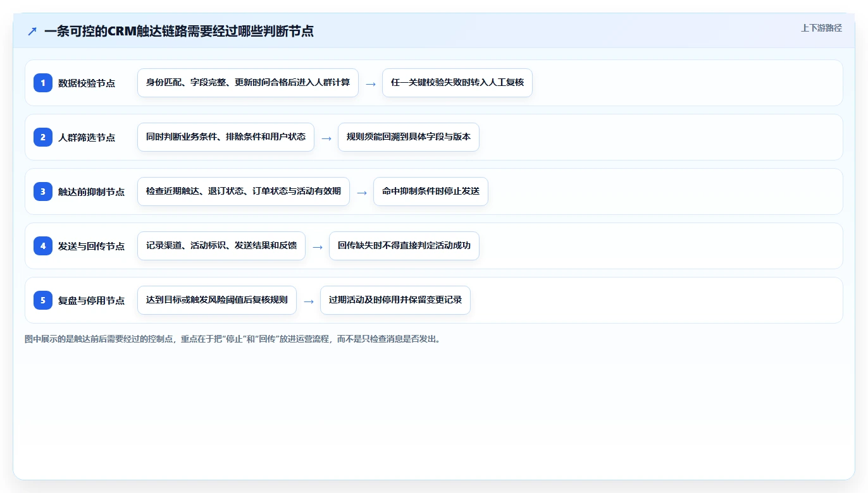Click the 身份匹配、字段完整 condition box
Viewport: 868px width, 493px height.
pos(248,83)
